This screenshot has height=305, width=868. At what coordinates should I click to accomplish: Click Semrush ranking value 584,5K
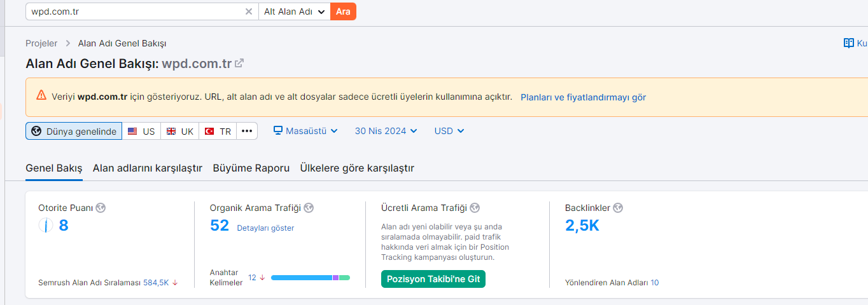pyautogui.click(x=156, y=283)
